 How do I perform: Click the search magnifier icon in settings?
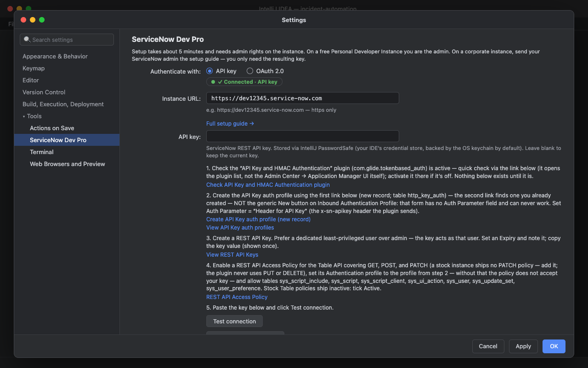27,40
